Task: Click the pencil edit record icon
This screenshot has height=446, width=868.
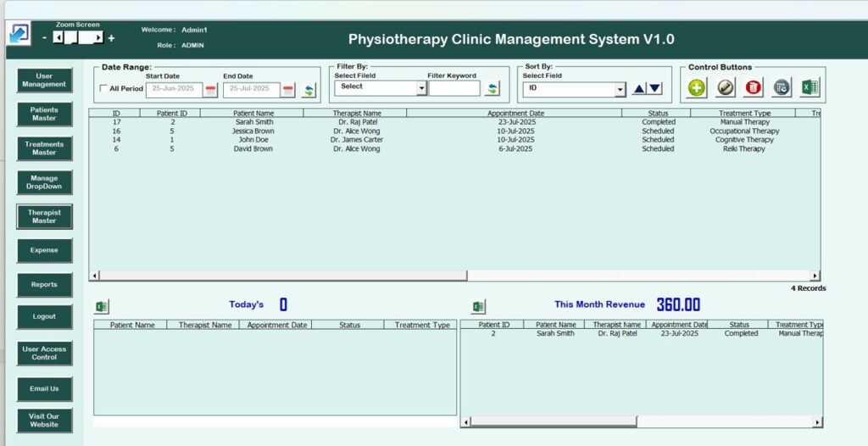Action: click(726, 87)
